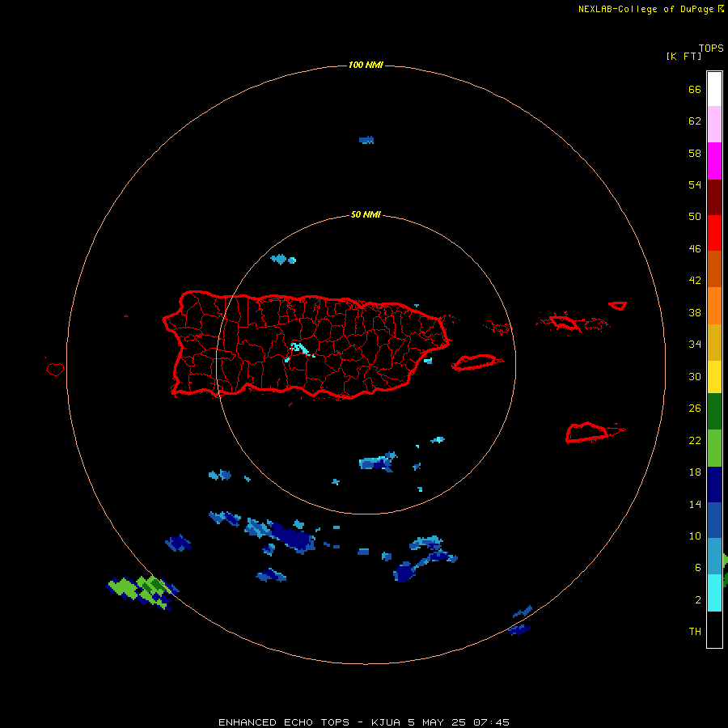The height and width of the screenshot is (728, 728).
Task: Click the NEXLAB-College of DuPage credit text
Action: tap(645, 9)
